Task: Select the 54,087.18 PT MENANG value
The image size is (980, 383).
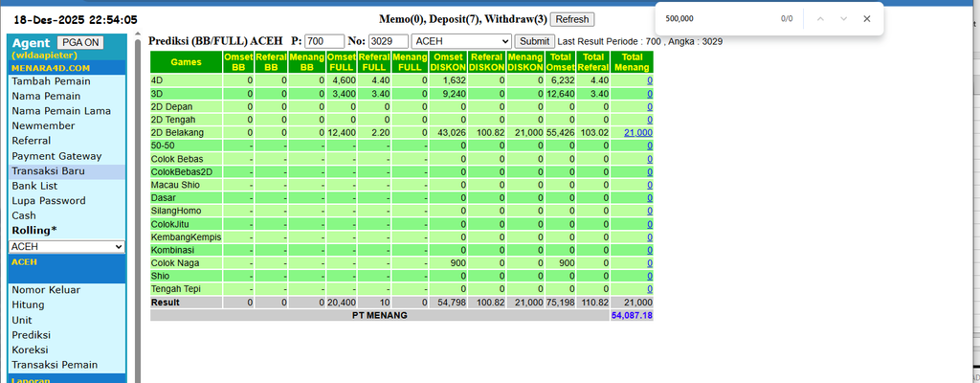Action: 633,315
